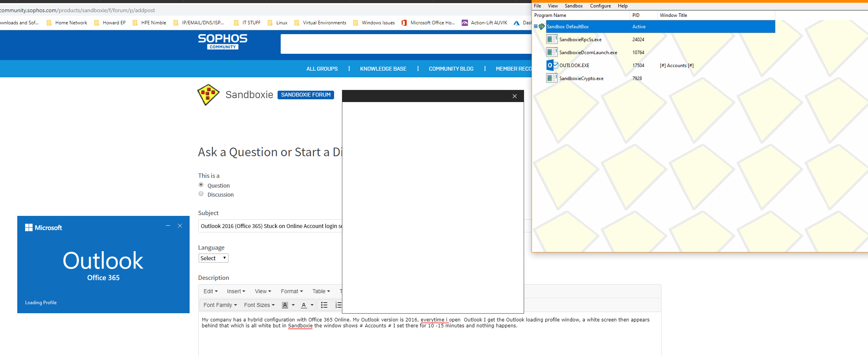The height and width of the screenshot is (356, 868).
Task: Click the PID column header
Action: click(643, 15)
